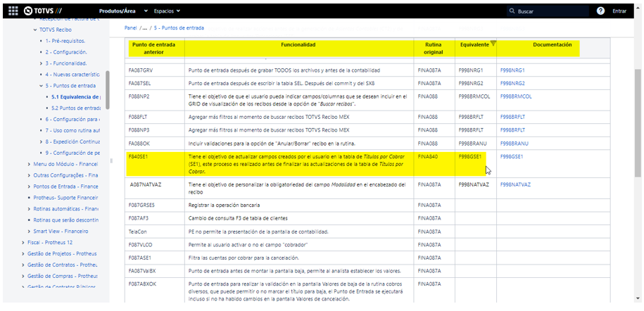Select 5.1 Equivalencia sidebar page

[75, 97]
